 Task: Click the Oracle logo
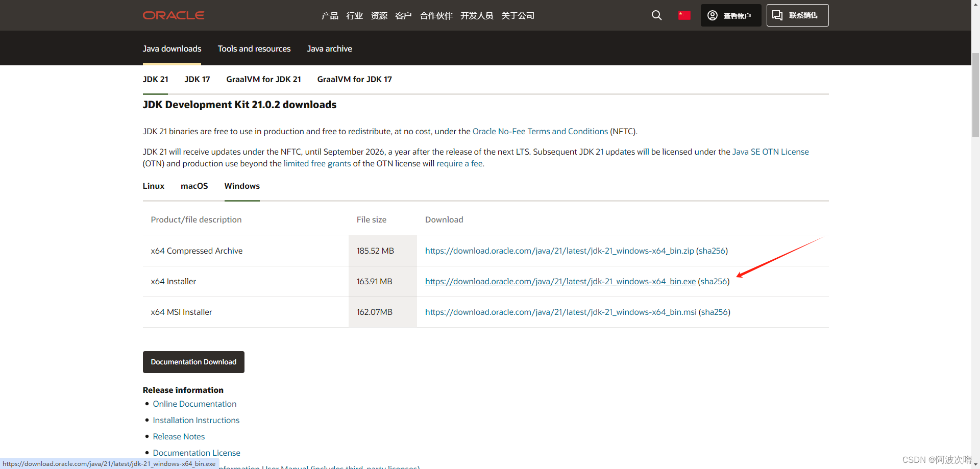174,15
